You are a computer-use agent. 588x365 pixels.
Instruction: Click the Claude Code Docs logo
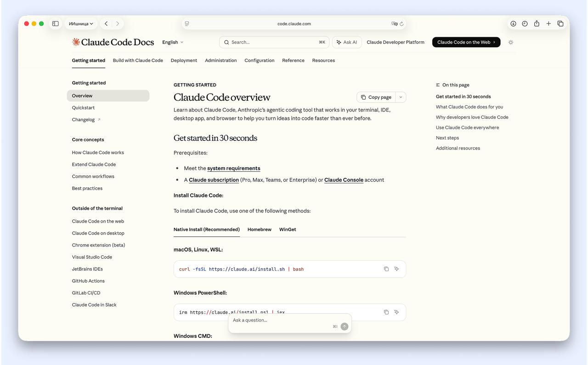[x=113, y=42]
